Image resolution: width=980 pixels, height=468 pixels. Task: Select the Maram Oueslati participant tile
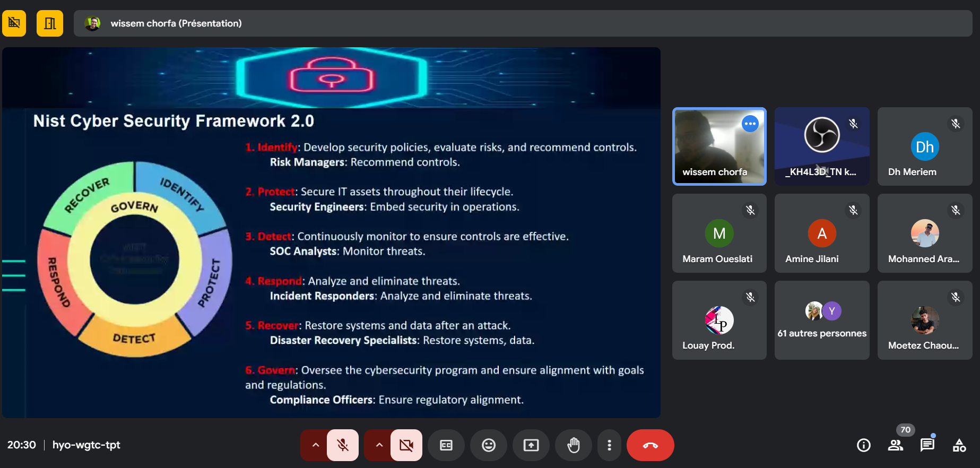tap(719, 233)
